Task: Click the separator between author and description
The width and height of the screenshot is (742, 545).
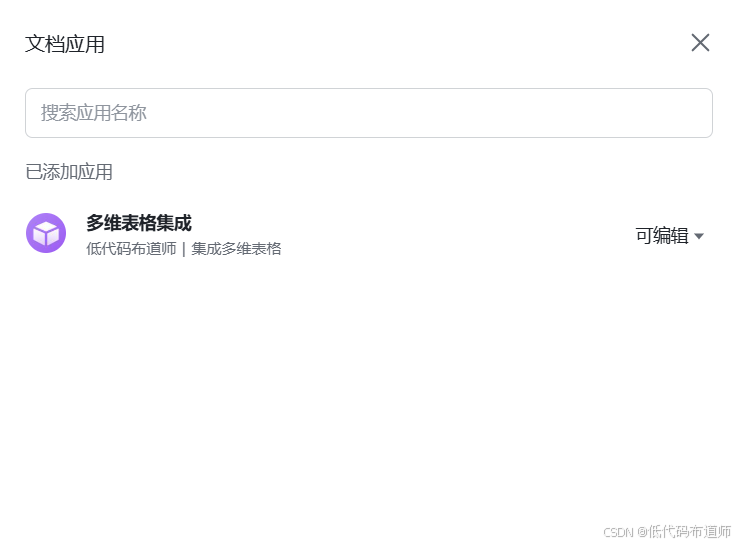Action: point(184,249)
